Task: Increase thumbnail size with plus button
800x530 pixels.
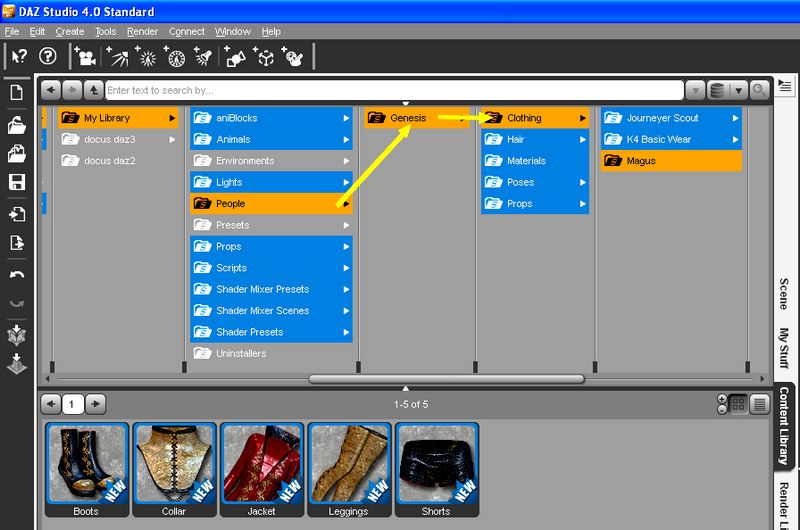Action: 722,399
